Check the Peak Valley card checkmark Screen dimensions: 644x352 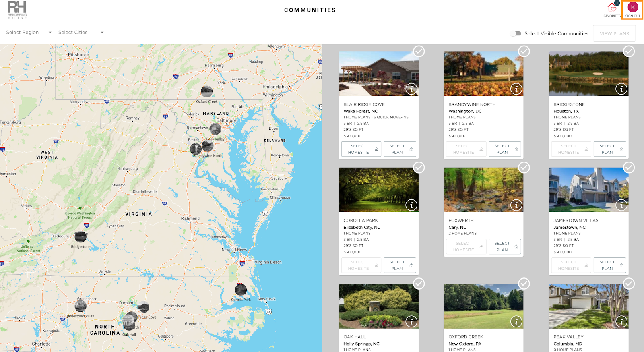point(629,284)
